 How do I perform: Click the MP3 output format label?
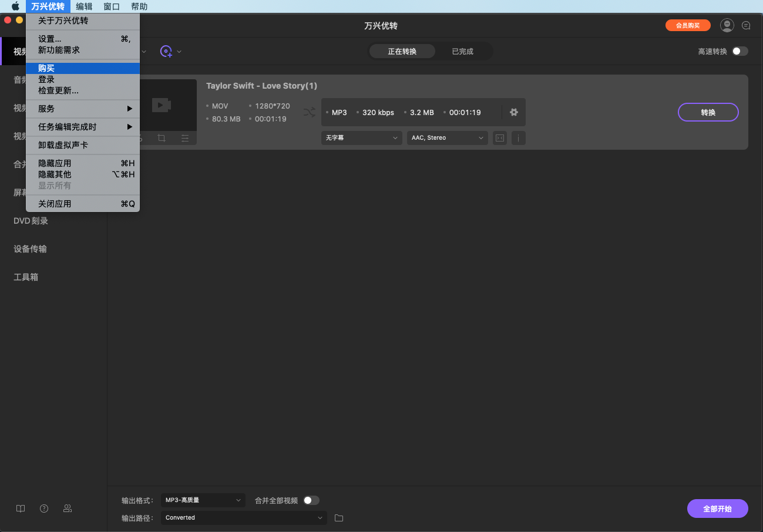(x=340, y=112)
